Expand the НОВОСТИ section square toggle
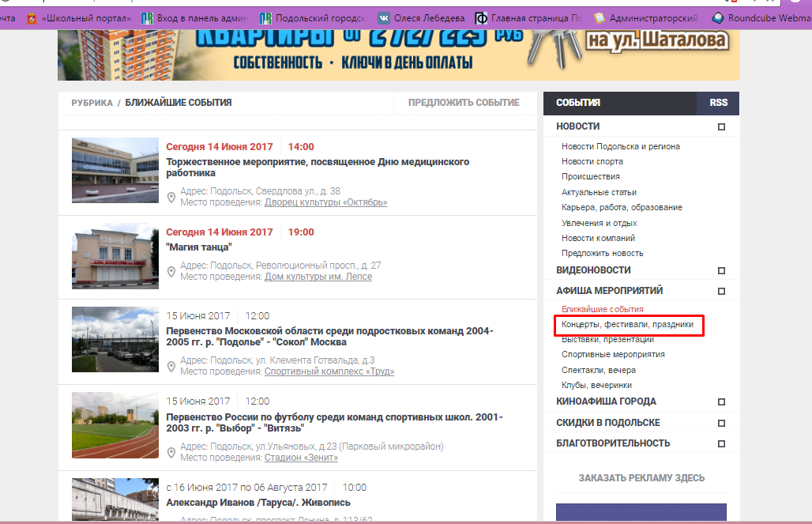The height and width of the screenshot is (524, 812). pyautogui.click(x=721, y=126)
